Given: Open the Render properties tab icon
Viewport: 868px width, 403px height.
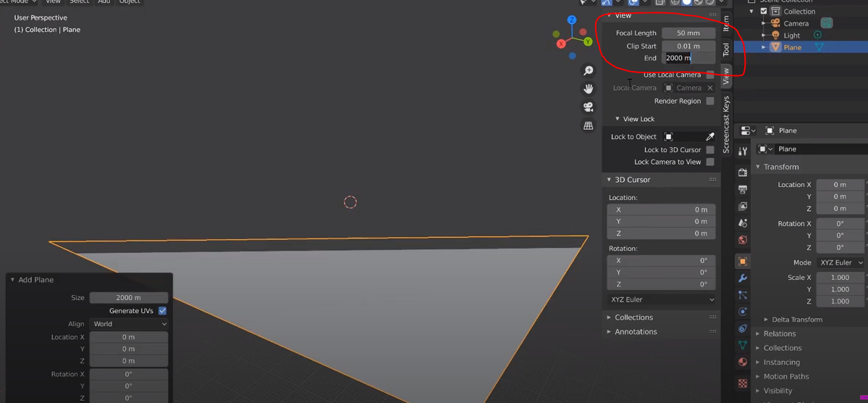Looking at the screenshot, I should [743, 173].
